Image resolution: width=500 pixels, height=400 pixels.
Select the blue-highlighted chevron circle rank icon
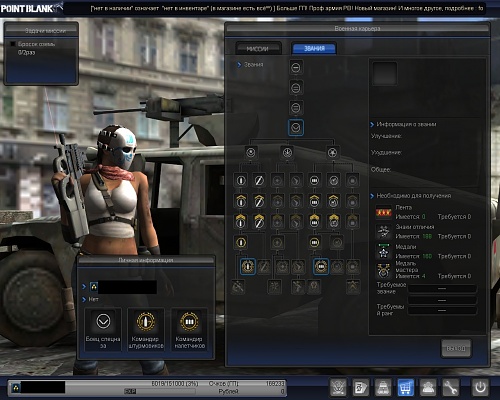pyautogui.click(x=296, y=127)
